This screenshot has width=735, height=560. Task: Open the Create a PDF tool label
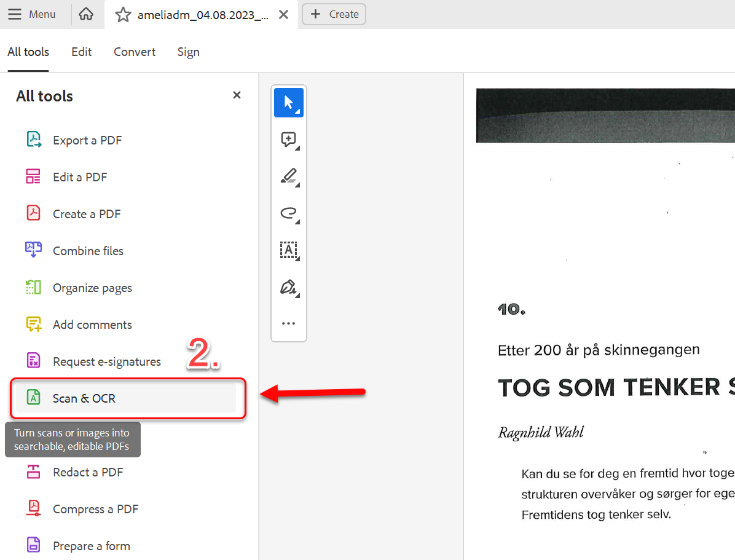coord(87,214)
